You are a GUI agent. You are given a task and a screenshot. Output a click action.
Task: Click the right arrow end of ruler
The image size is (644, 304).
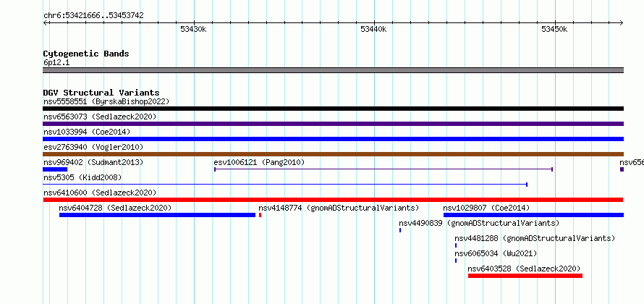pyautogui.click(x=622, y=22)
